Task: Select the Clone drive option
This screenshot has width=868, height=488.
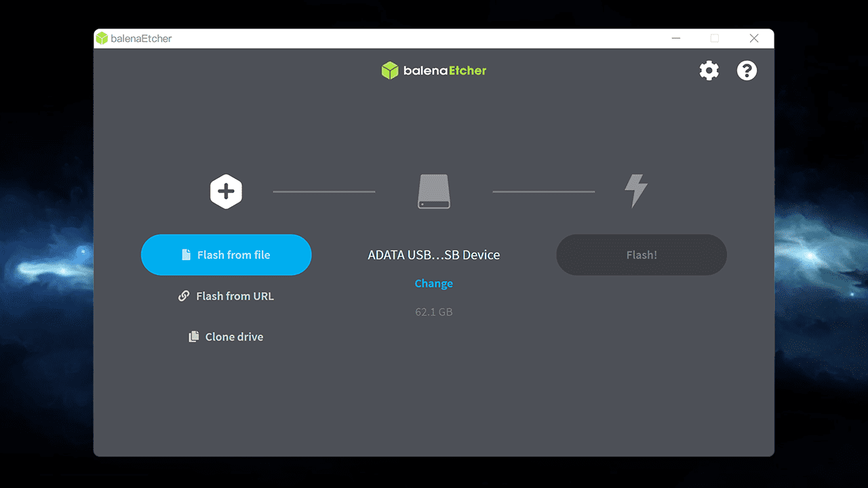Action: click(234, 337)
